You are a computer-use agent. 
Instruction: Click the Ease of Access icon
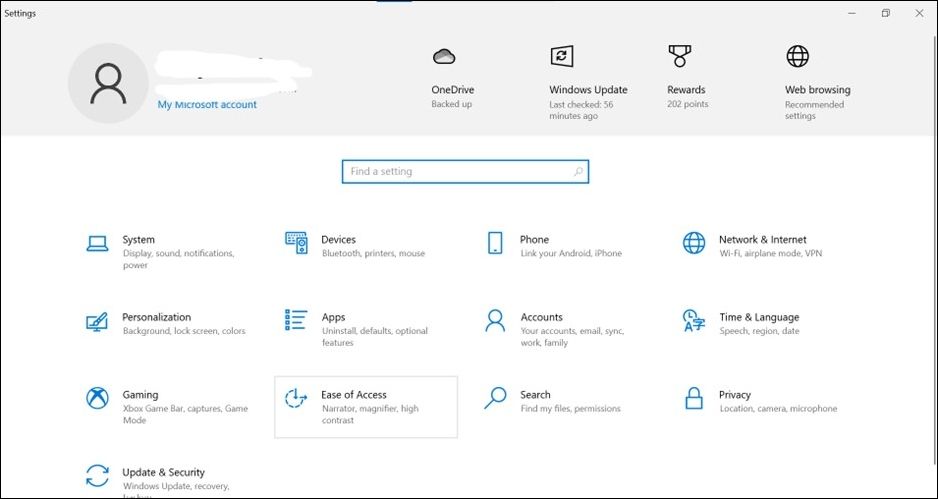[x=296, y=398]
